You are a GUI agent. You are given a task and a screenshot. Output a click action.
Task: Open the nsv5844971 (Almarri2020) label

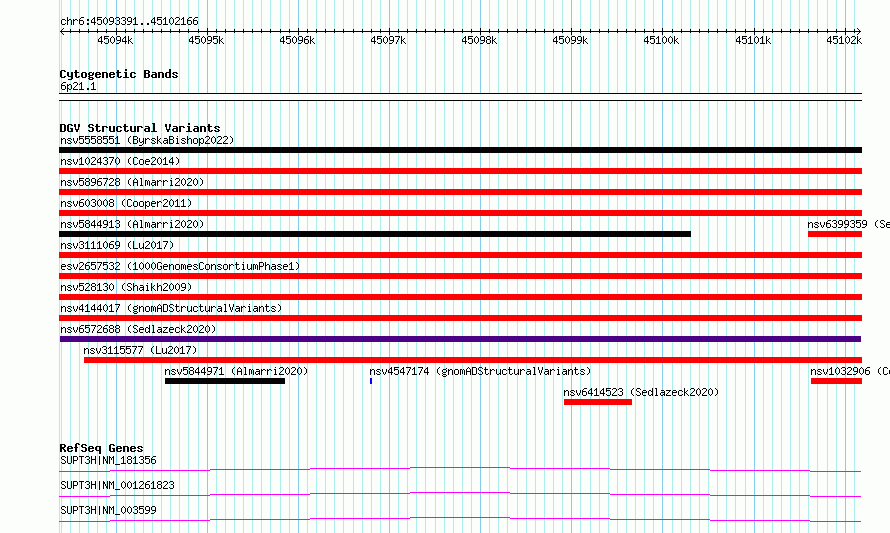click(x=236, y=371)
